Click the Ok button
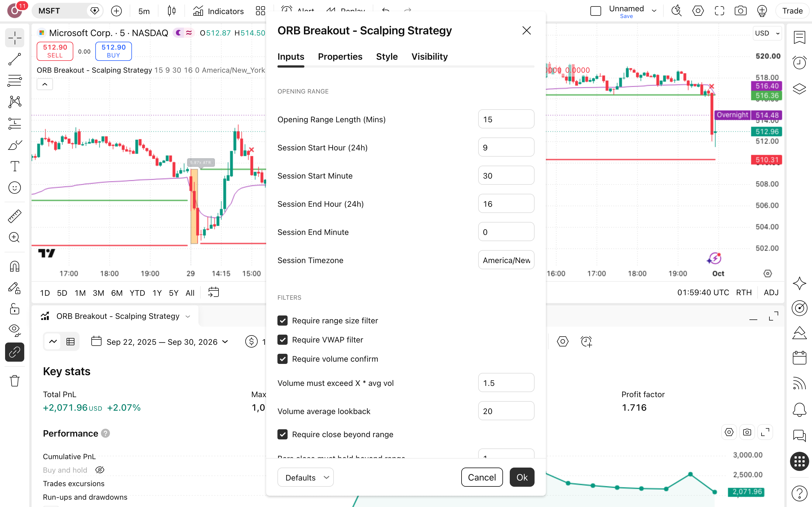812x507 pixels. pos(522,477)
